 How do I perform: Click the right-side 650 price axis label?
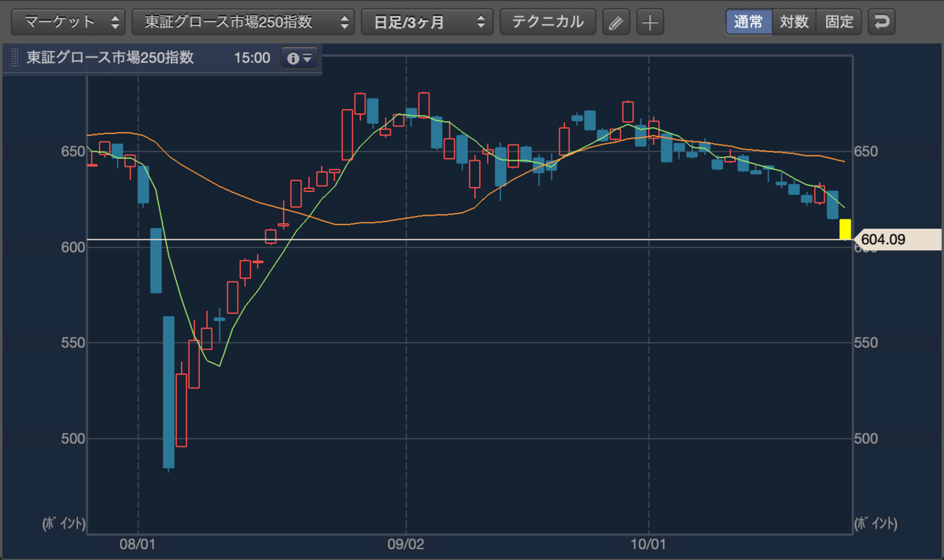866,151
